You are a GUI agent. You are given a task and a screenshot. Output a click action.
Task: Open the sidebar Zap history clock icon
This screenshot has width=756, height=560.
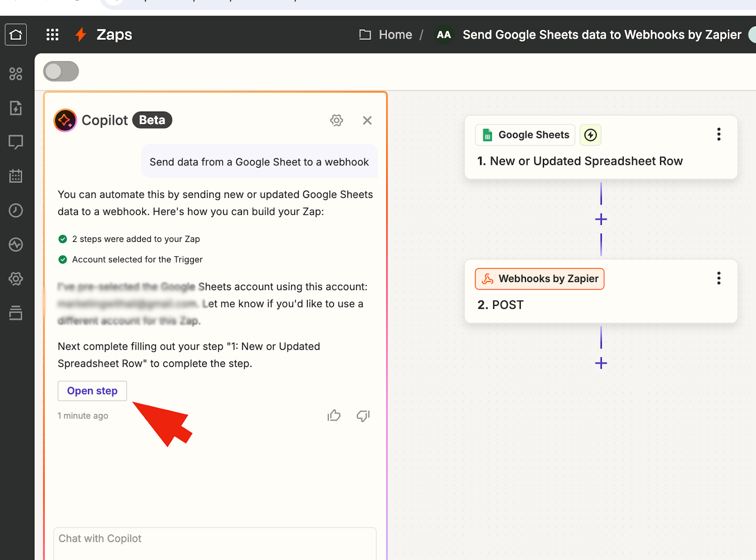pyautogui.click(x=16, y=210)
